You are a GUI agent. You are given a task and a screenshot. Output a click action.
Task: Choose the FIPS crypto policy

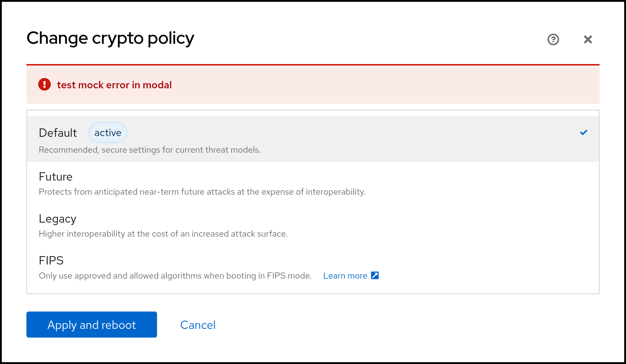point(313,267)
